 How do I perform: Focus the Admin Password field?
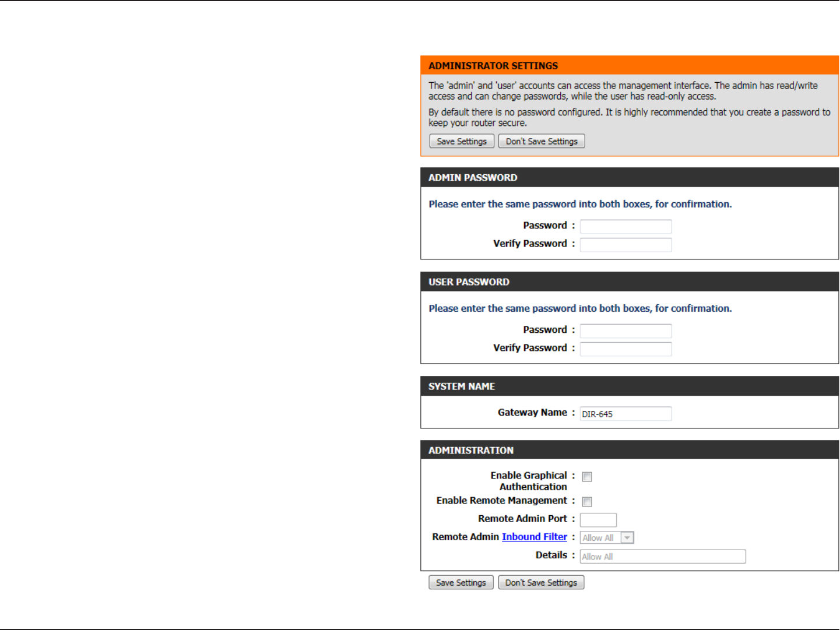[625, 227]
